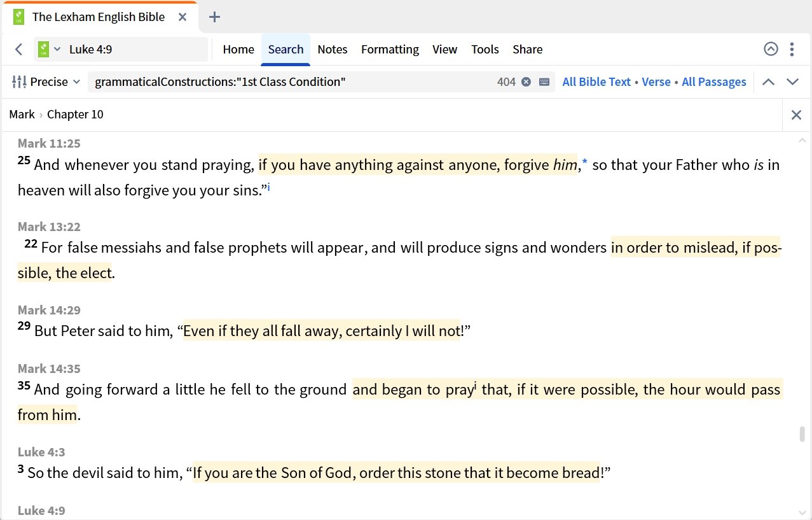This screenshot has height=520, width=812.
Task: Click the Luke 4:3 heading
Action: 41,452
